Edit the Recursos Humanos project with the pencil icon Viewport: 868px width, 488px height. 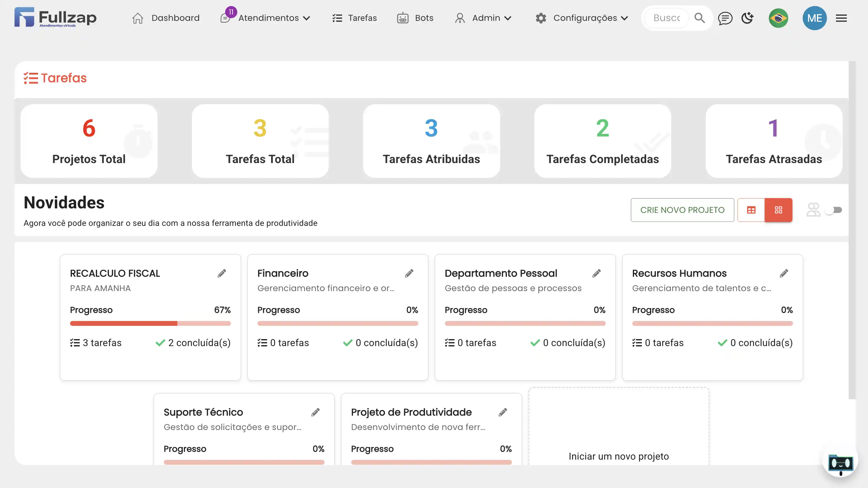click(784, 273)
